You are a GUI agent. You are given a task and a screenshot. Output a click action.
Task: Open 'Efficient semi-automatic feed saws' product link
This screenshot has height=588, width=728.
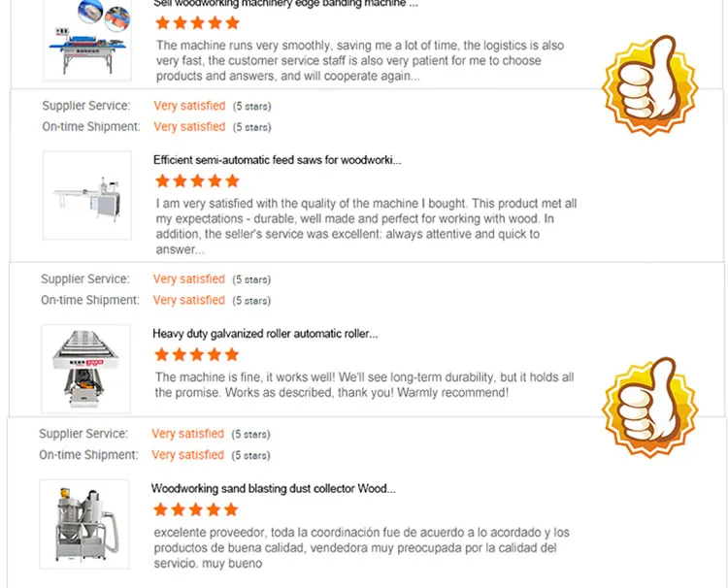(278, 160)
